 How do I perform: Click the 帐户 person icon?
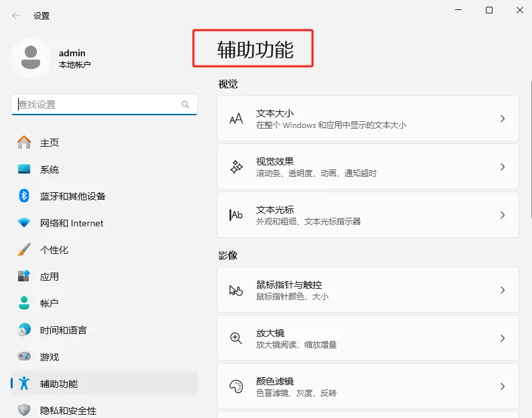[24, 303]
